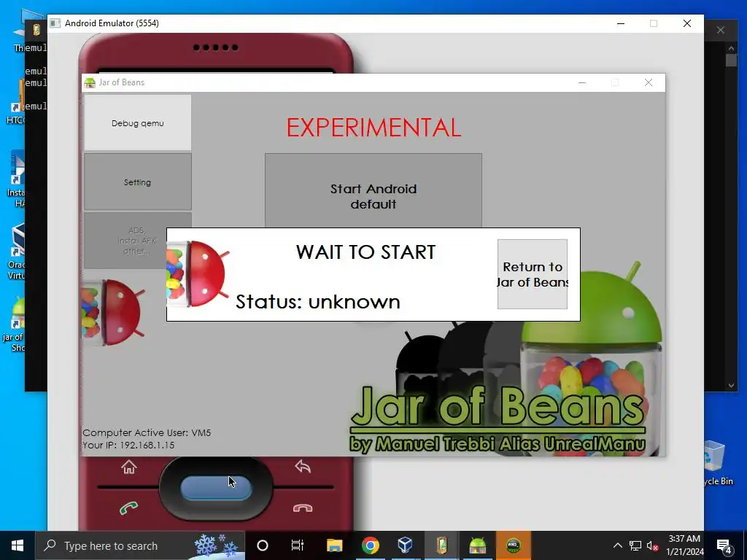The width and height of the screenshot is (747, 560).
Task: Click Return to Jar of Beans button
Action: [532, 274]
